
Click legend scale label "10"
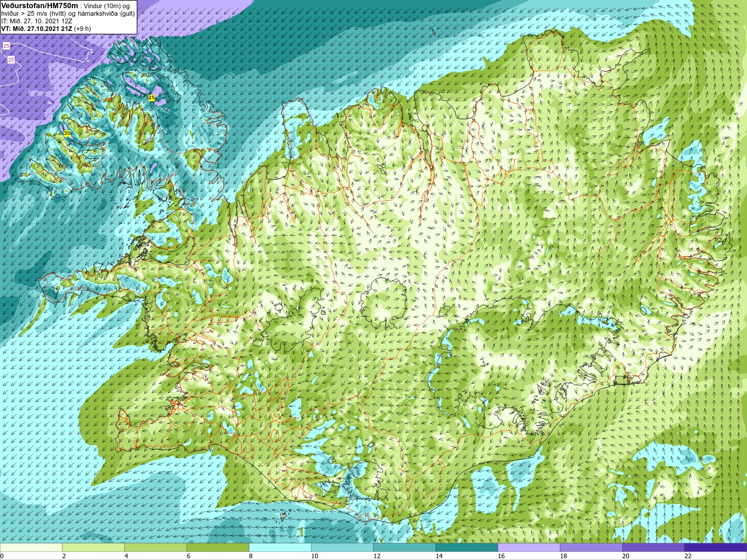(x=315, y=556)
